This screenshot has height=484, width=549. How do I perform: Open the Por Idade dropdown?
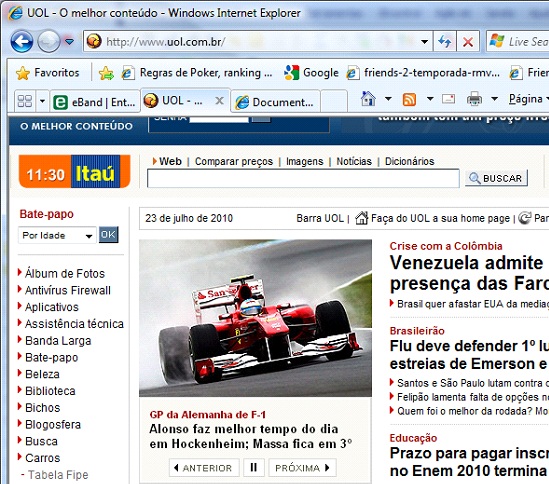tap(57, 235)
